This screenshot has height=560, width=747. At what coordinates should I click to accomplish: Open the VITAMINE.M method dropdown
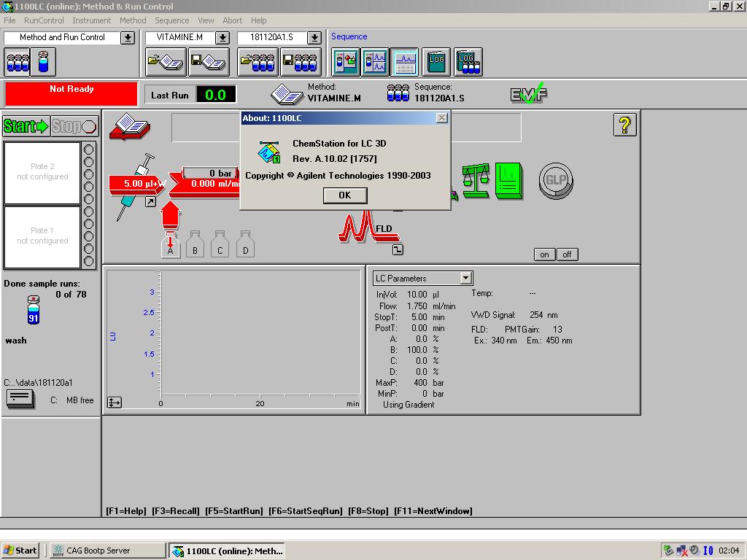point(222,38)
